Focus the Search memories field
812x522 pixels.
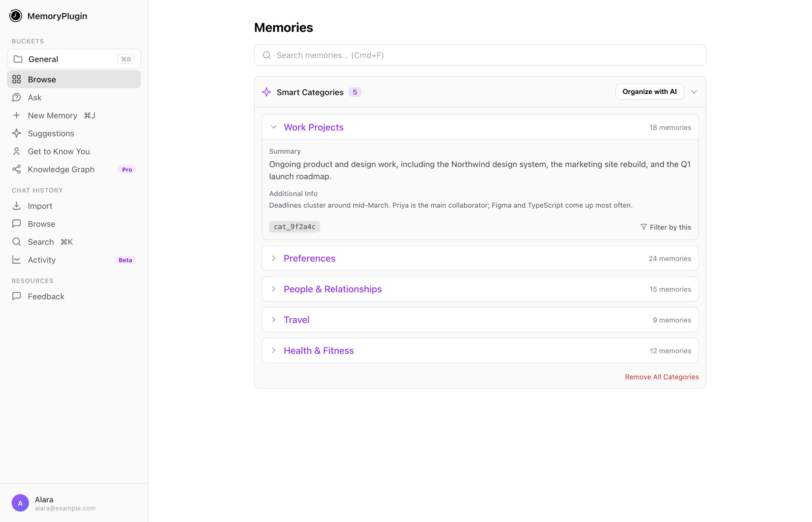480,55
